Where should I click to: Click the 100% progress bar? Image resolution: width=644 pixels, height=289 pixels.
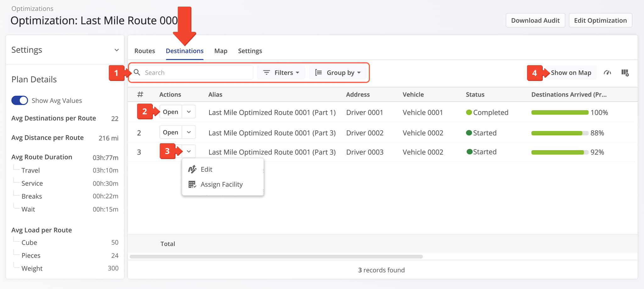pos(560,112)
